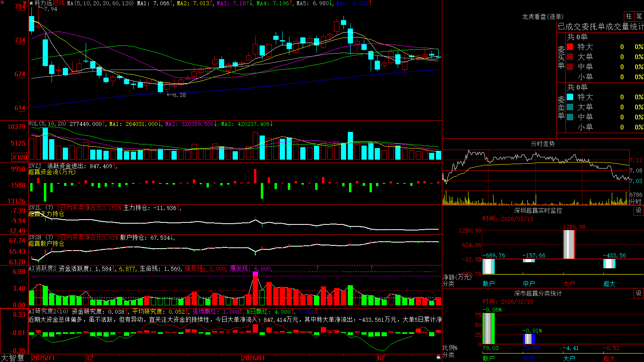Click the 超赢主力持仓 label
The height and width of the screenshot is (362, 644).
[x=46, y=214]
